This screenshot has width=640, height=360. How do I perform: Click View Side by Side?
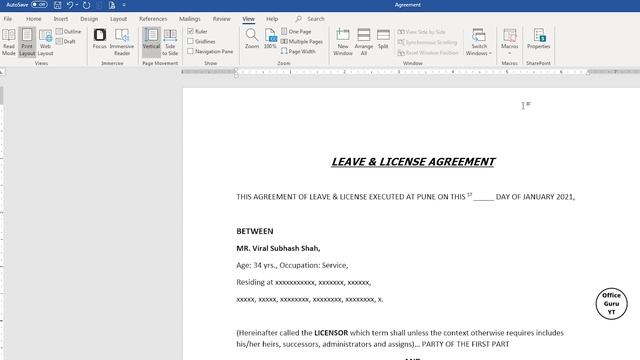pyautogui.click(x=422, y=32)
